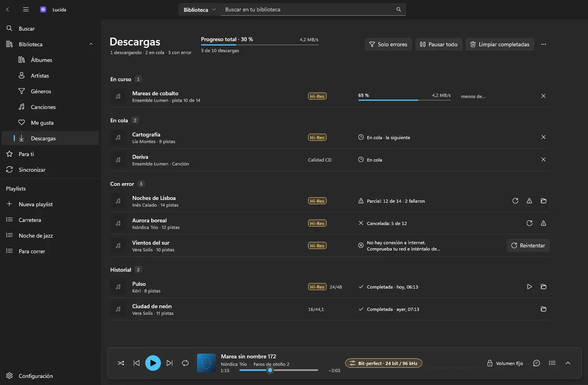Click the now playing album cover thumbnail
Image resolution: width=588 pixels, height=385 pixels.
click(x=206, y=363)
